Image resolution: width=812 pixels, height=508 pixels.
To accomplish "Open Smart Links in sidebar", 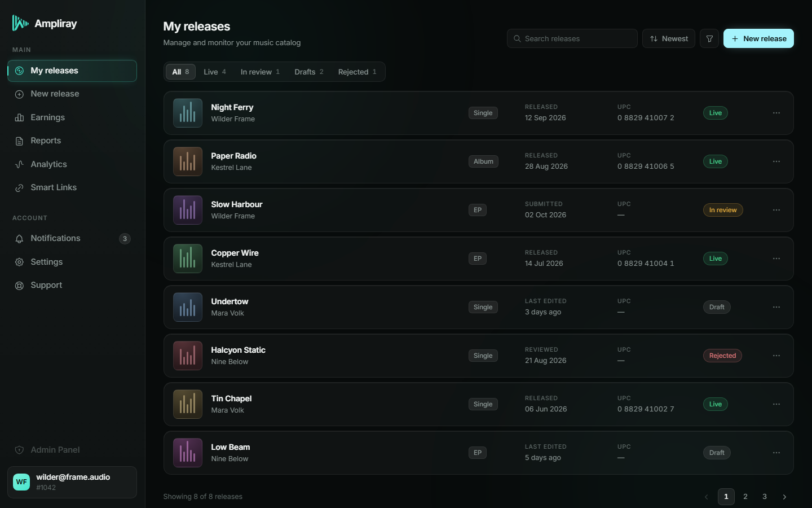I will (72, 187).
